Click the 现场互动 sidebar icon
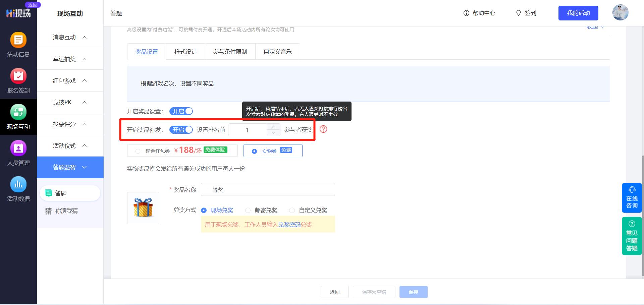Viewport: 644px width, 305px height. (18, 117)
